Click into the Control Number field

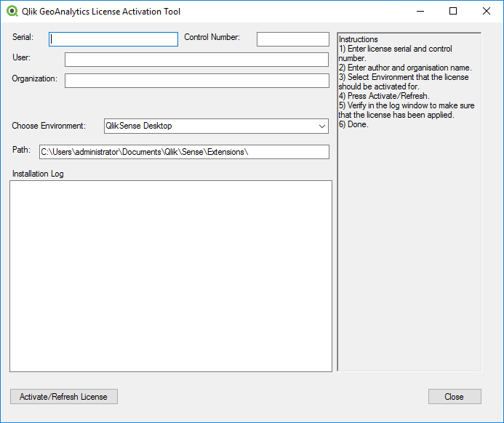coord(292,39)
